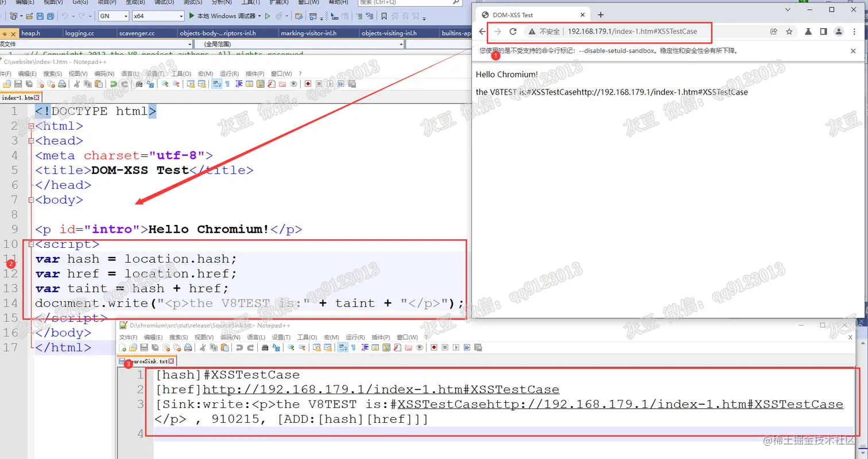Toggle indent guide in SourceSink.txt Notepad++ toolbar
The width and height of the screenshot is (868, 459).
pos(365,348)
